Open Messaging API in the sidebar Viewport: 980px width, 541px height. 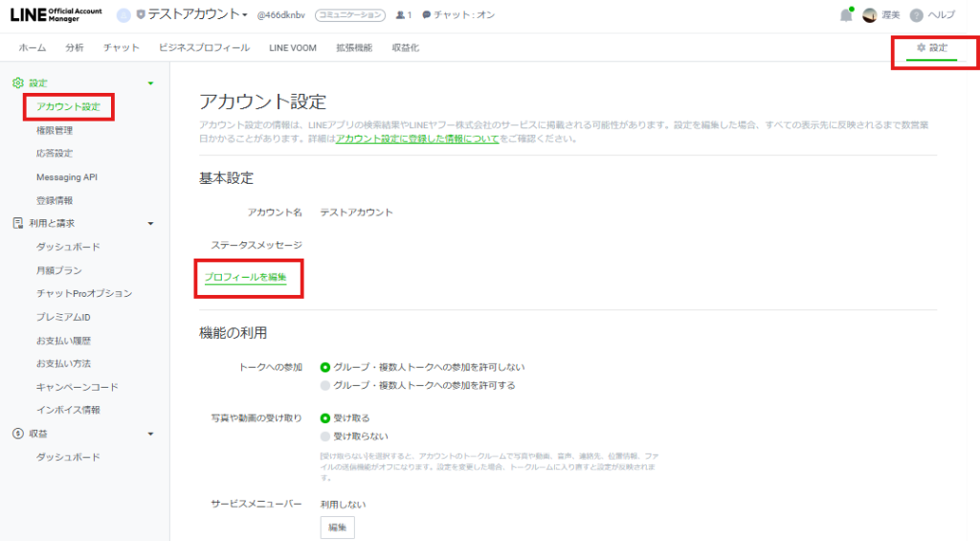(67, 177)
